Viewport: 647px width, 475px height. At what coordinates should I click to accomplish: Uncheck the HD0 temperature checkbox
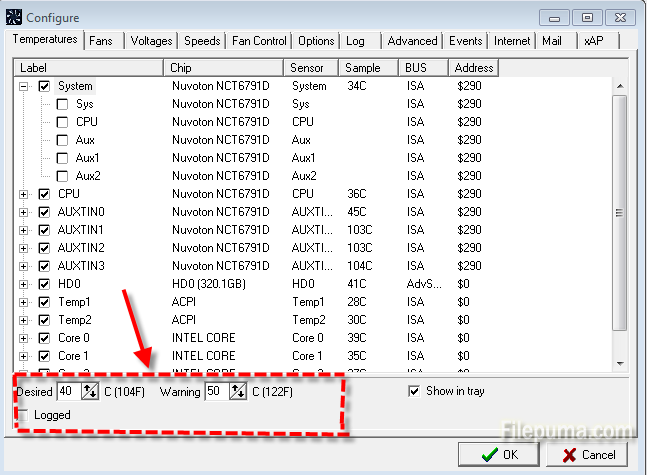point(44,284)
